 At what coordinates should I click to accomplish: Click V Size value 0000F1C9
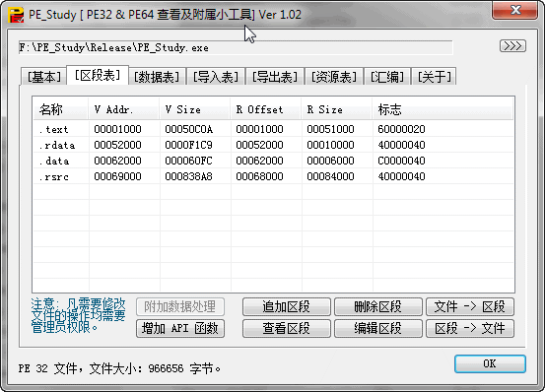pyautogui.click(x=189, y=145)
